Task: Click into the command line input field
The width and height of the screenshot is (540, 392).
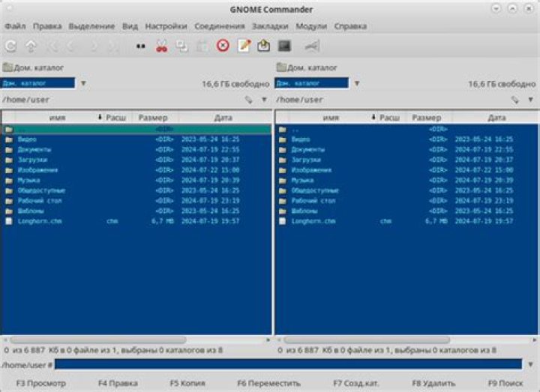Action: pyautogui.click(x=288, y=364)
